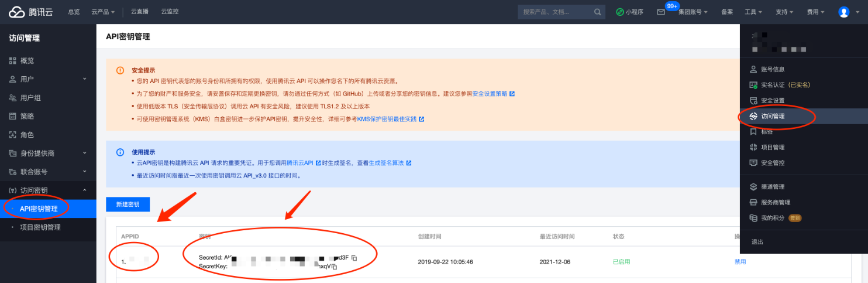This screenshot has width=868, height=283.
Task: Copy the SecretId value
Action: click(354, 258)
